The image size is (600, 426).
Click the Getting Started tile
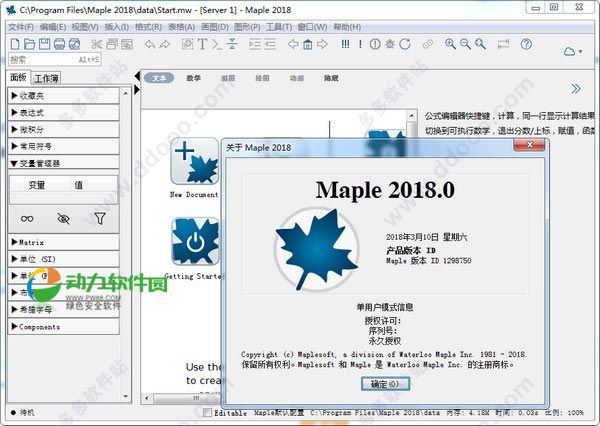pos(195,242)
